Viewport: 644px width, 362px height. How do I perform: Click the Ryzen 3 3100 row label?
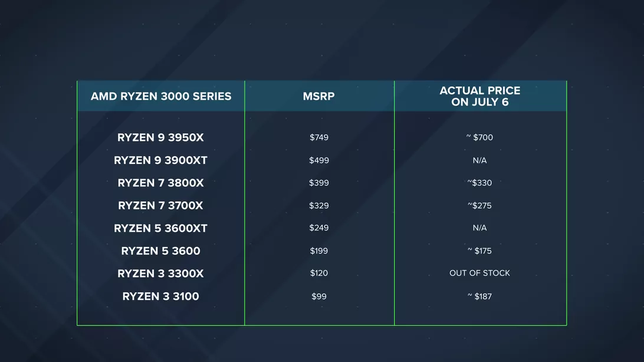(160, 297)
